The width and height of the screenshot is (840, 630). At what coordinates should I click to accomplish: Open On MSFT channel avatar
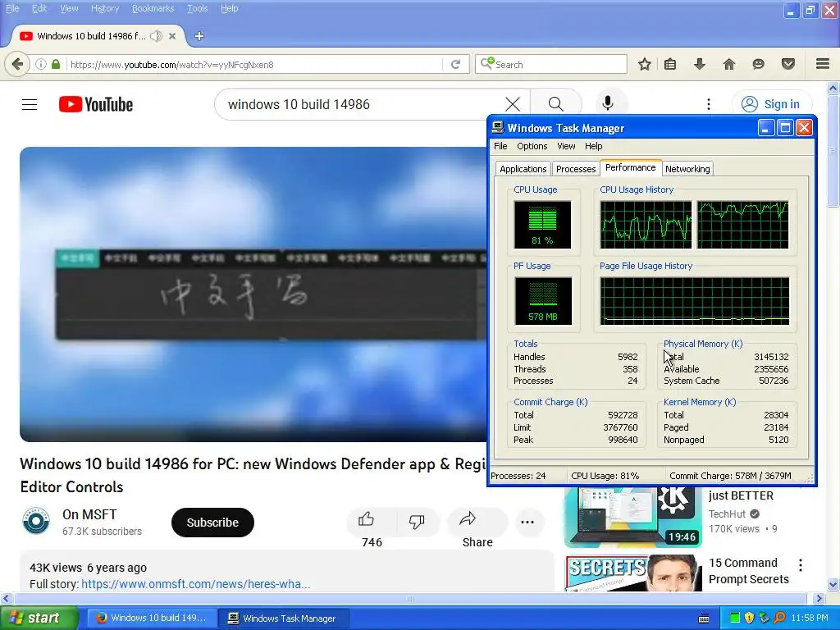[36, 521]
